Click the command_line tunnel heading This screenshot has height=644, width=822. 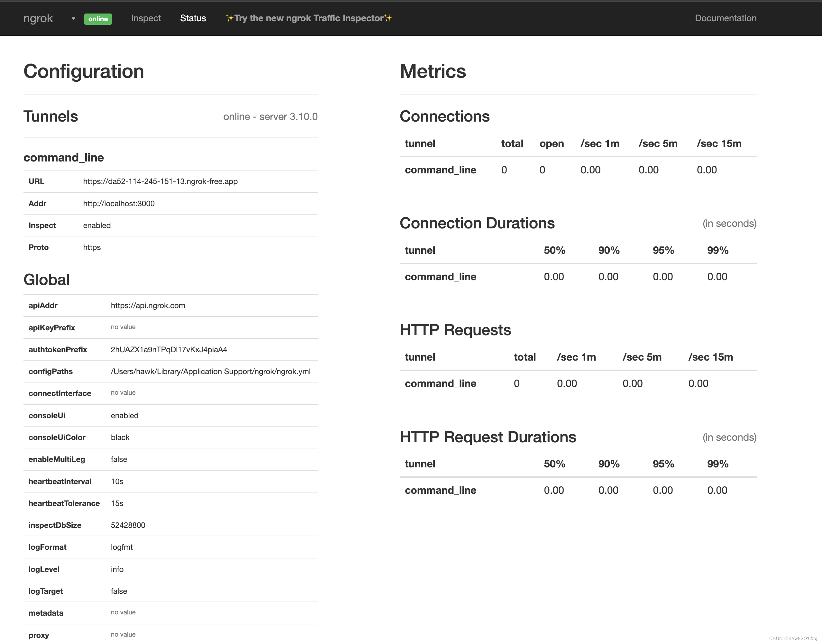pos(64,158)
